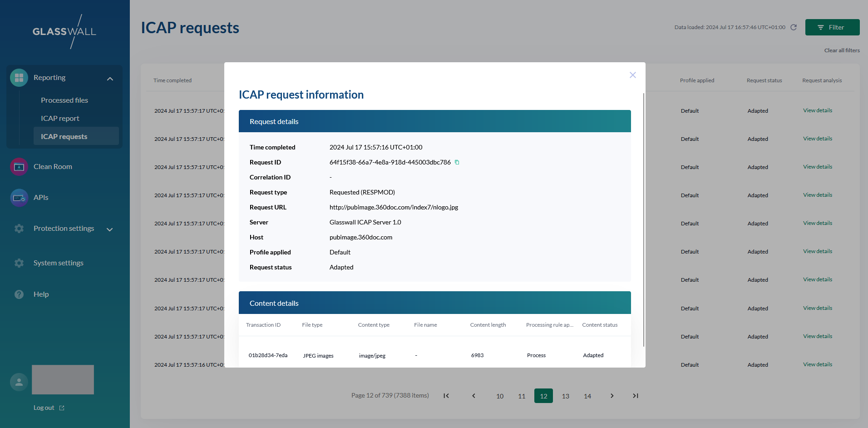
Task: Click the Reporting dashboard icon
Action: click(19, 78)
